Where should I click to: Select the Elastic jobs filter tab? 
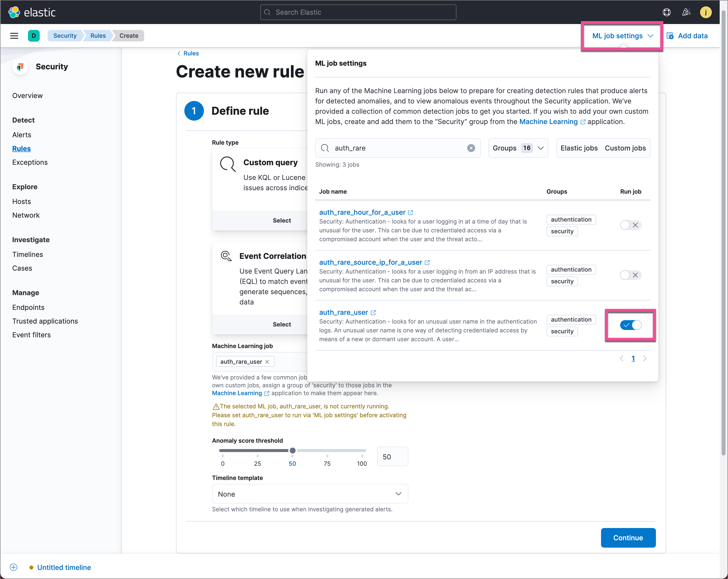579,148
